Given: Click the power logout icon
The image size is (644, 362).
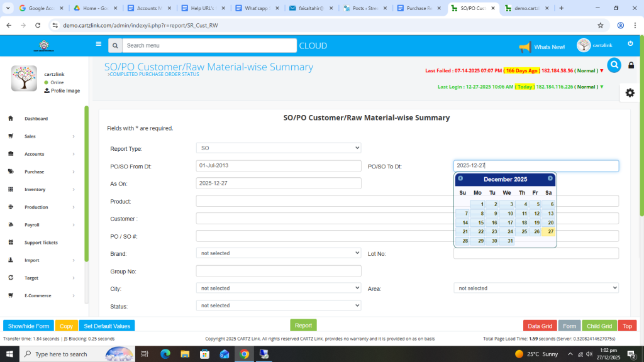Looking at the screenshot, I should pos(630,43).
